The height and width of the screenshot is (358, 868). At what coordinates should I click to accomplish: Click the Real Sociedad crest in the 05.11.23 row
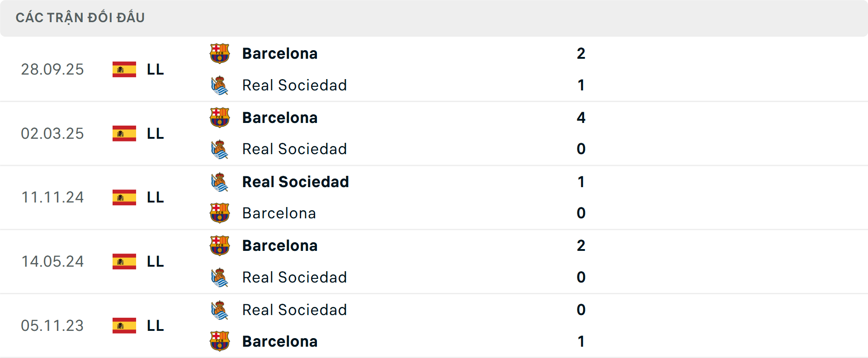point(220,310)
